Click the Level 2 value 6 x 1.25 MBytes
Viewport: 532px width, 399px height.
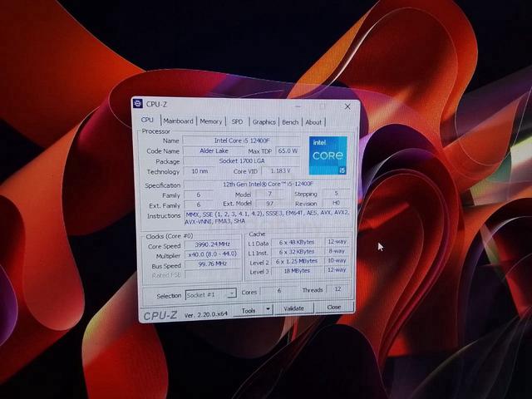297,261
